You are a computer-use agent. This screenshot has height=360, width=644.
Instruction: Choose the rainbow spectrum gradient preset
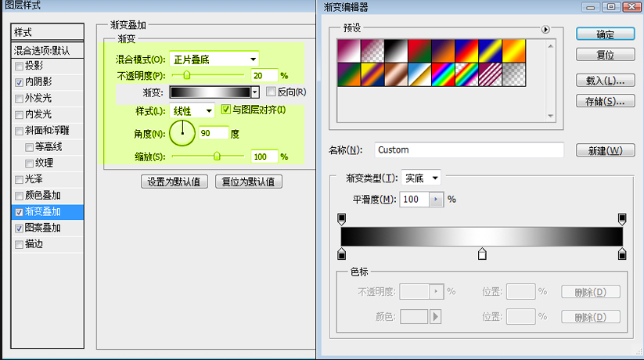click(x=443, y=75)
